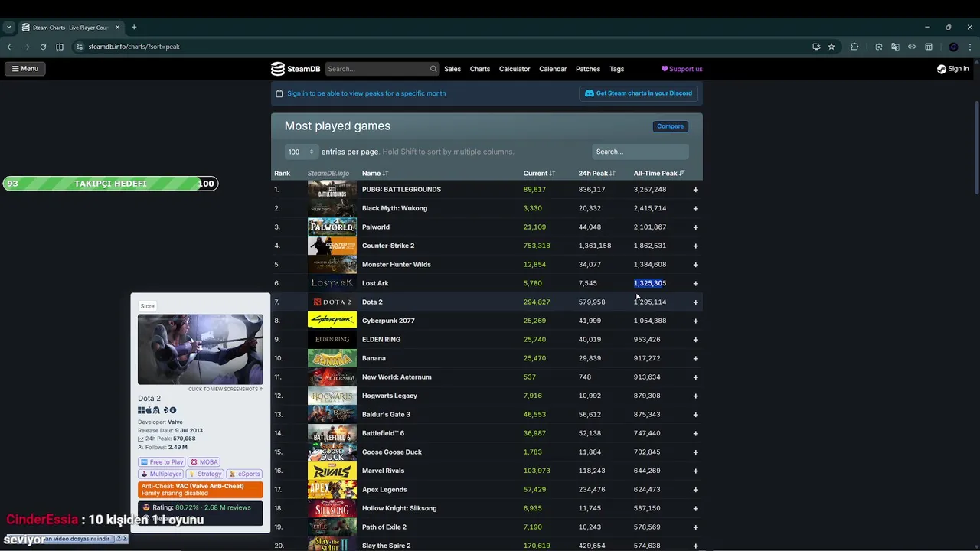The width and height of the screenshot is (980, 551).
Task: Open the Sales nav item
Action: tap(452, 69)
